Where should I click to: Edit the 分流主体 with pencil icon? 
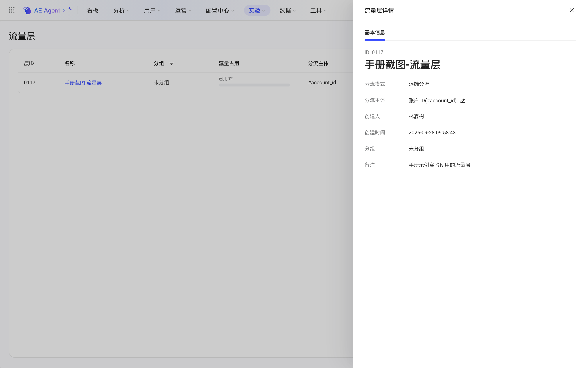click(463, 100)
